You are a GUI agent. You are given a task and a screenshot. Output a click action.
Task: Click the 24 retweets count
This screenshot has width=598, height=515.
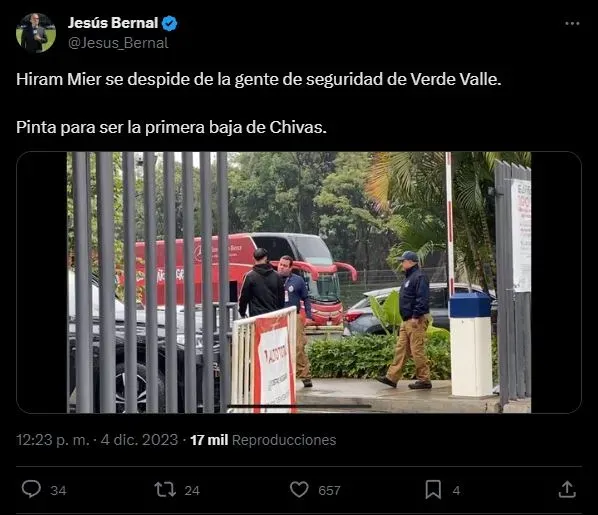192,491
